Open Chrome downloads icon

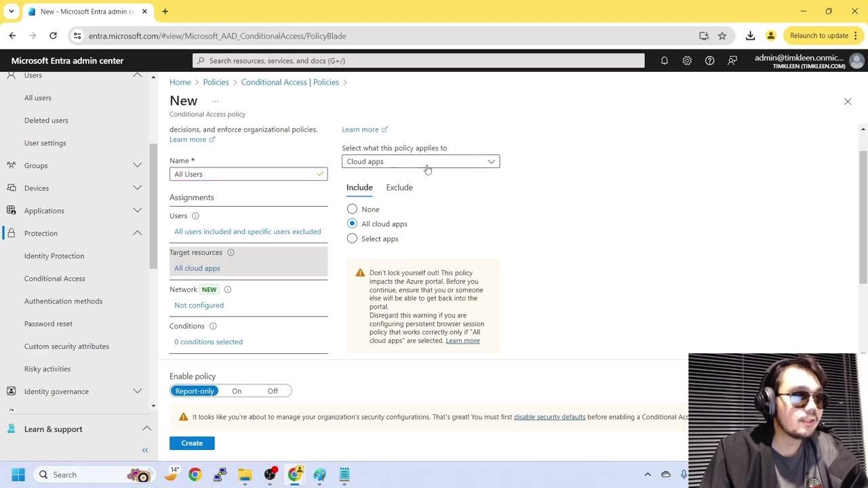[750, 36]
